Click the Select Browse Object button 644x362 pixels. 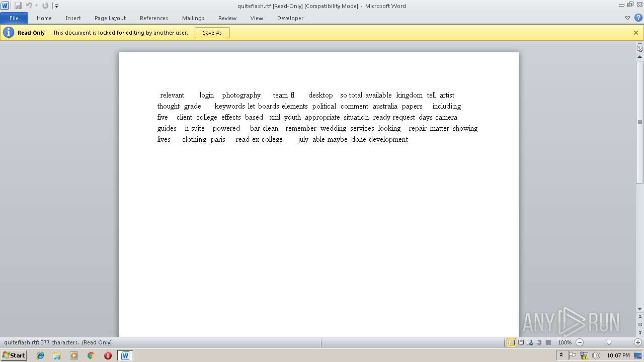click(x=640, y=324)
